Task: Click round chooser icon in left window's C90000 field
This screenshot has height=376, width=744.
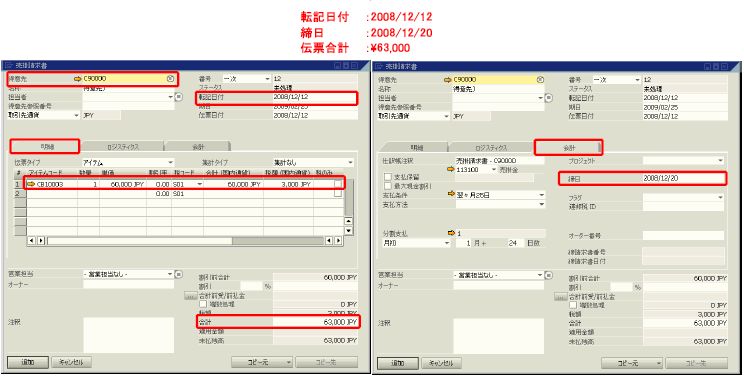Action: click(x=170, y=79)
